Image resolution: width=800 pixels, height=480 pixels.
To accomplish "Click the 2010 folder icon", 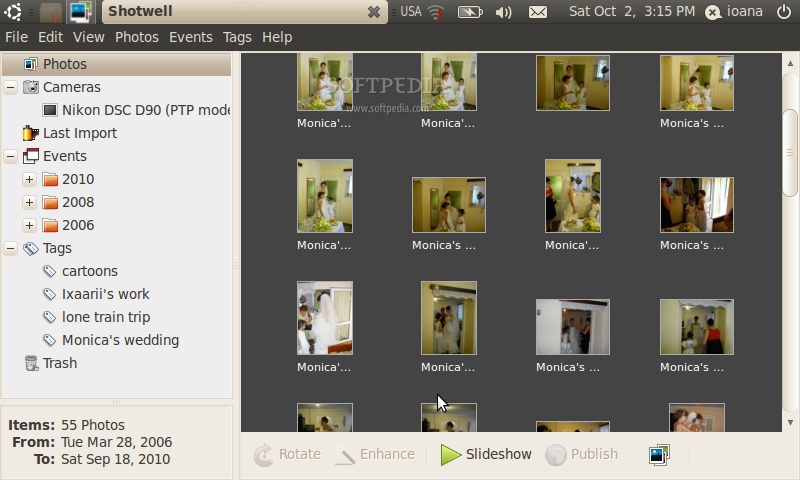I will click(50, 180).
